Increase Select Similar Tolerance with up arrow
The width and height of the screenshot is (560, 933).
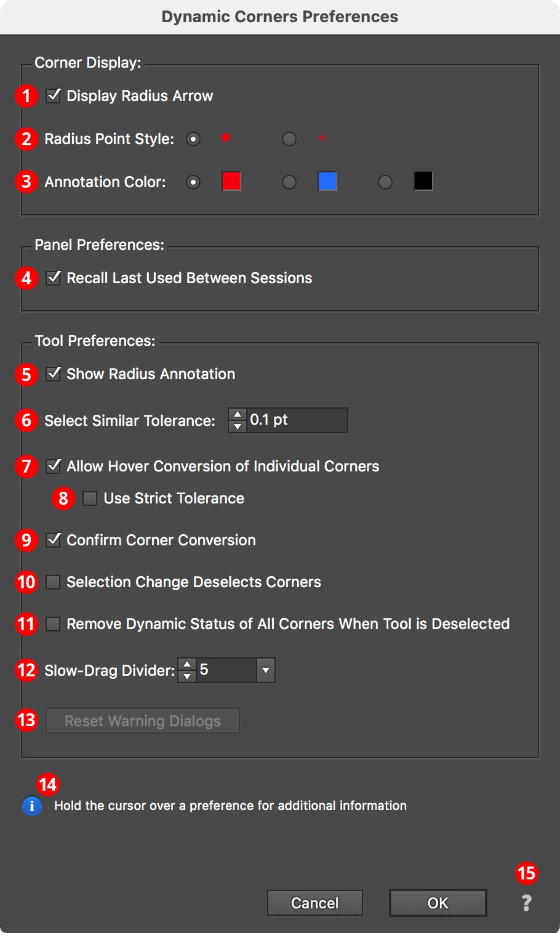237,415
